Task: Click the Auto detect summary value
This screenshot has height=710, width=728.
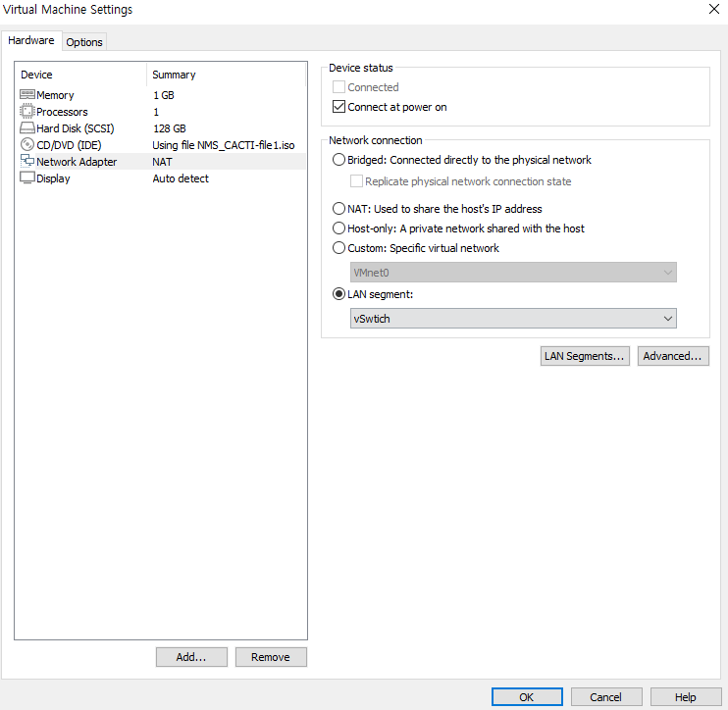Action: tap(181, 178)
